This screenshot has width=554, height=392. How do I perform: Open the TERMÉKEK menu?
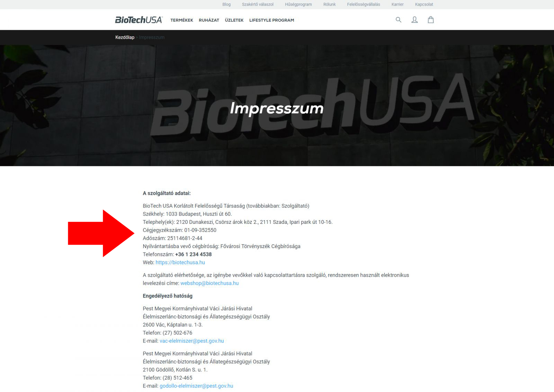point(182,20)
